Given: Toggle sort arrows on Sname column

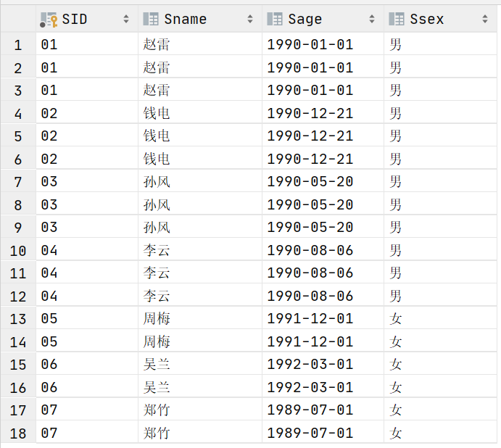Looking at the screenshot, I should 250,19.
